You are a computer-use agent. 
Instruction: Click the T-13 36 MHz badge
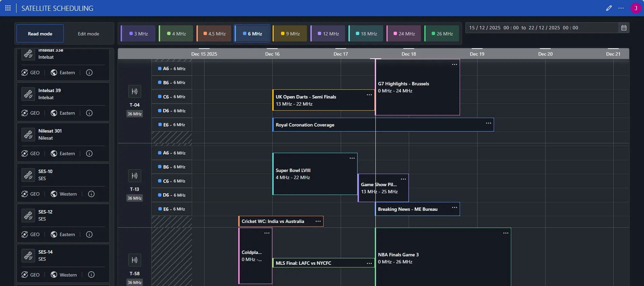(x=134, y=198)
